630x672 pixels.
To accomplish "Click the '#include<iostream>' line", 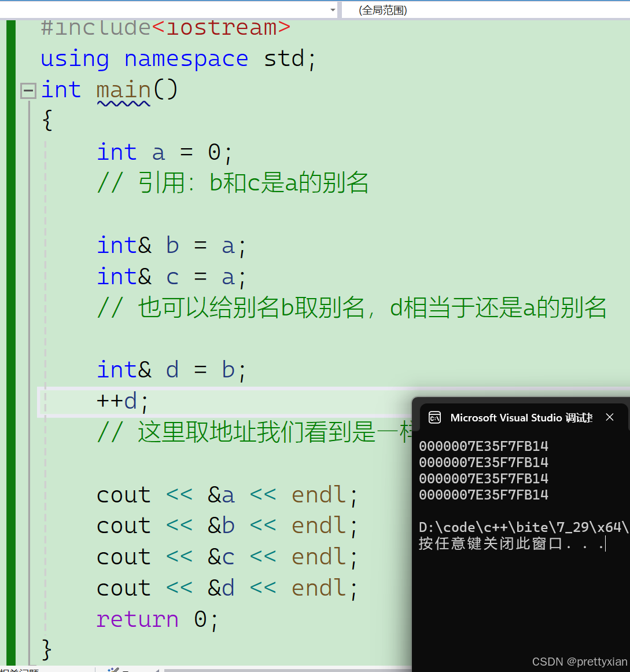I will [x=166, y=28].
